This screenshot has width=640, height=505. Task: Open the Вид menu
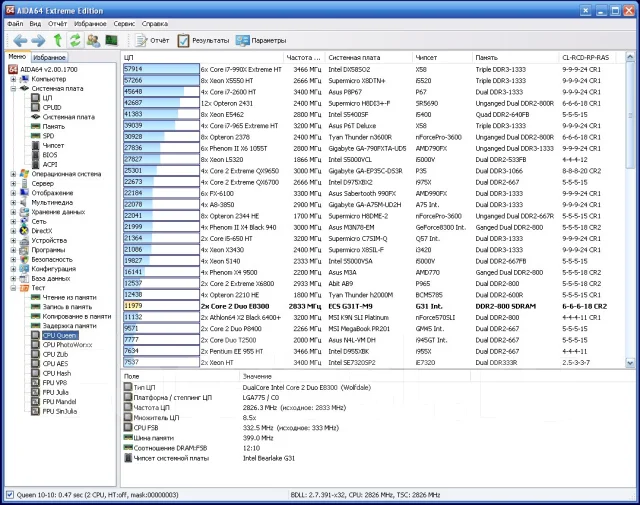coord(35,24)
